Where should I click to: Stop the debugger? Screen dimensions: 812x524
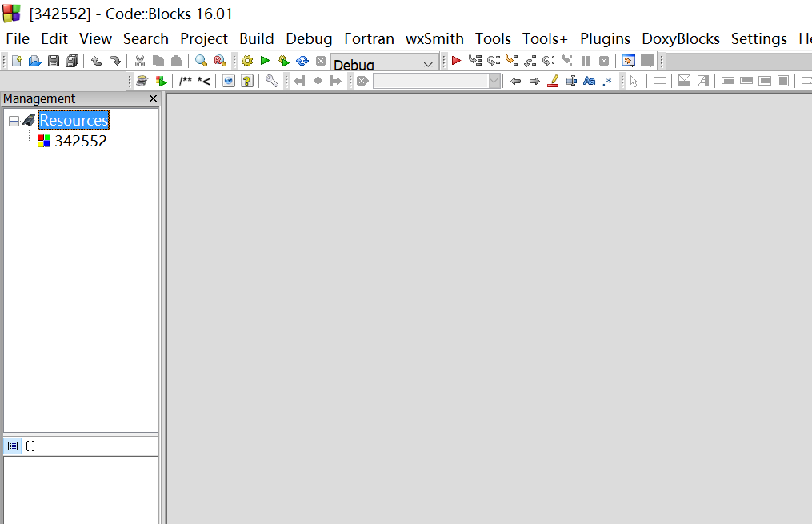[x=604, y=61]
